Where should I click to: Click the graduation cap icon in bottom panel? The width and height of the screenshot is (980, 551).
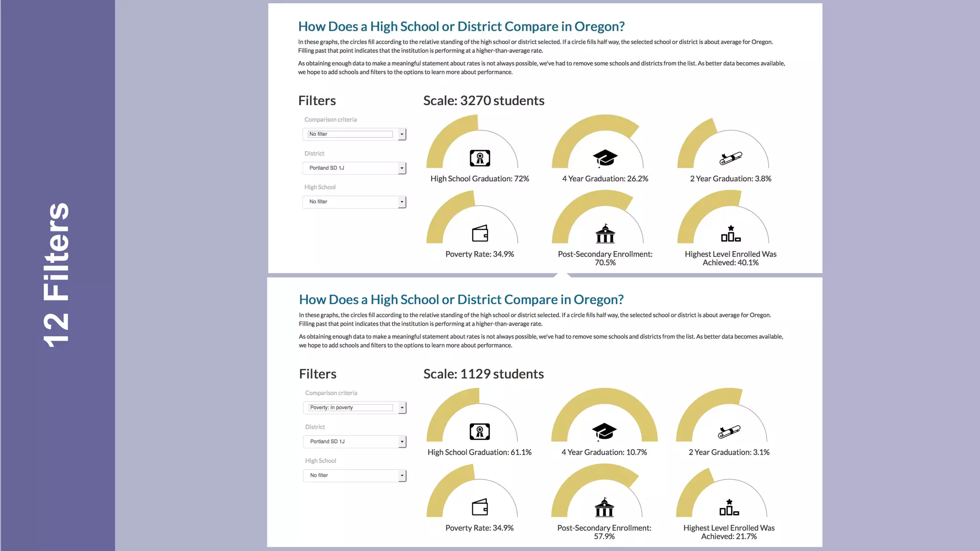604,431
